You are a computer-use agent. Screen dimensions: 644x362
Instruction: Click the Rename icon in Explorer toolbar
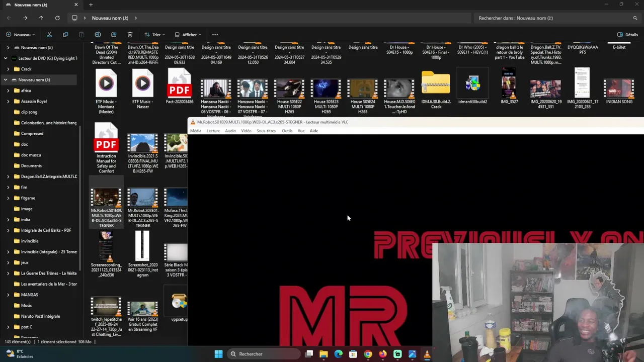(x=98, y=35)
